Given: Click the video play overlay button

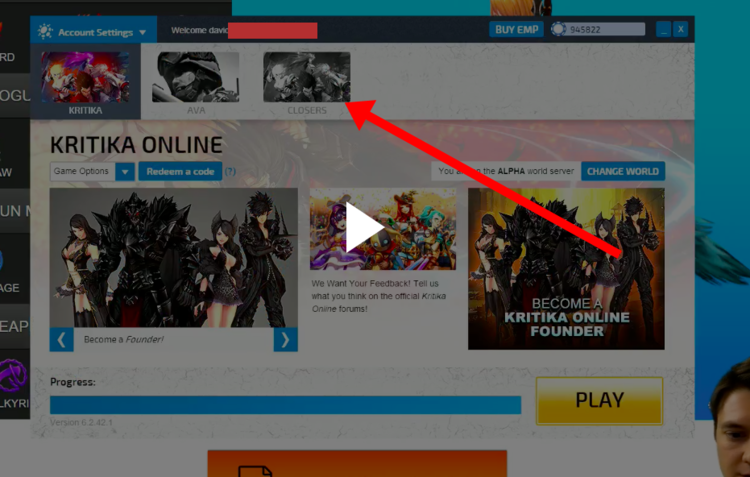Looking at the screenshot, I should point(363,229).
